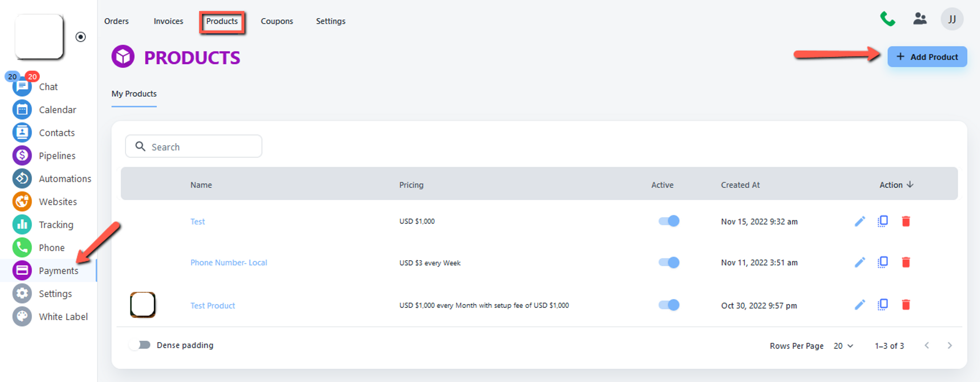This screenshot has height=382, width=980.
Task: Open White Label in the sidebar
Action: click(x=63, y=317)
